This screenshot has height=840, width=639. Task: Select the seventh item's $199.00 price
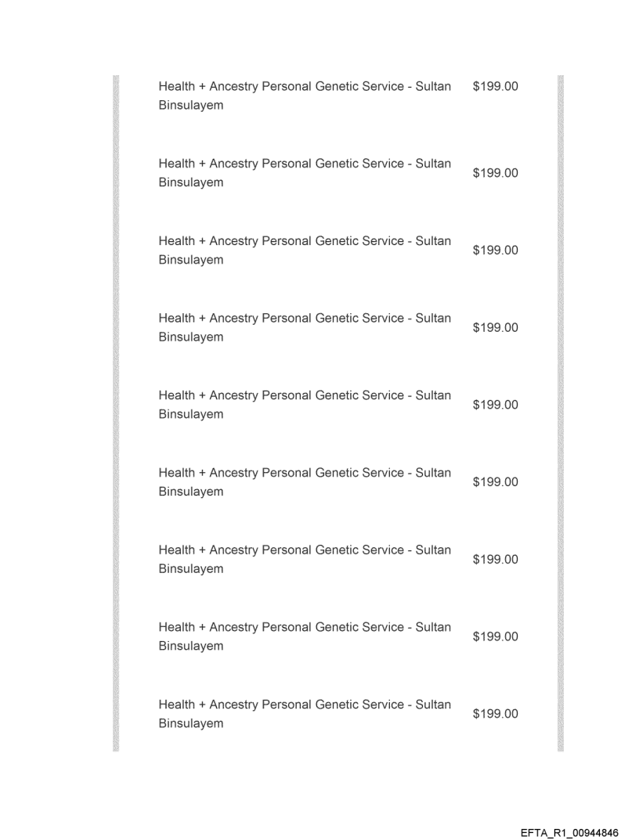(x=495, y=560)
